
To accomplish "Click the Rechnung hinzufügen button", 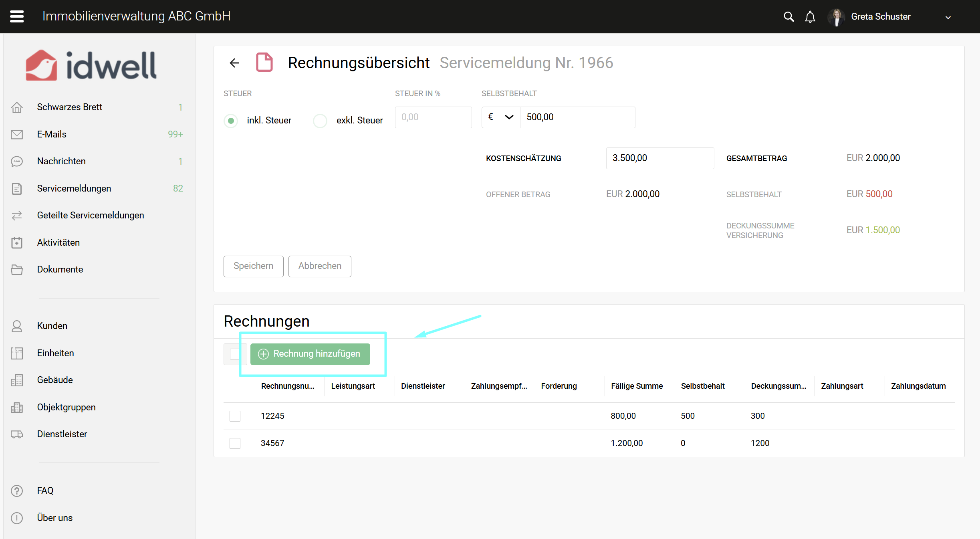I will point(310,354).
